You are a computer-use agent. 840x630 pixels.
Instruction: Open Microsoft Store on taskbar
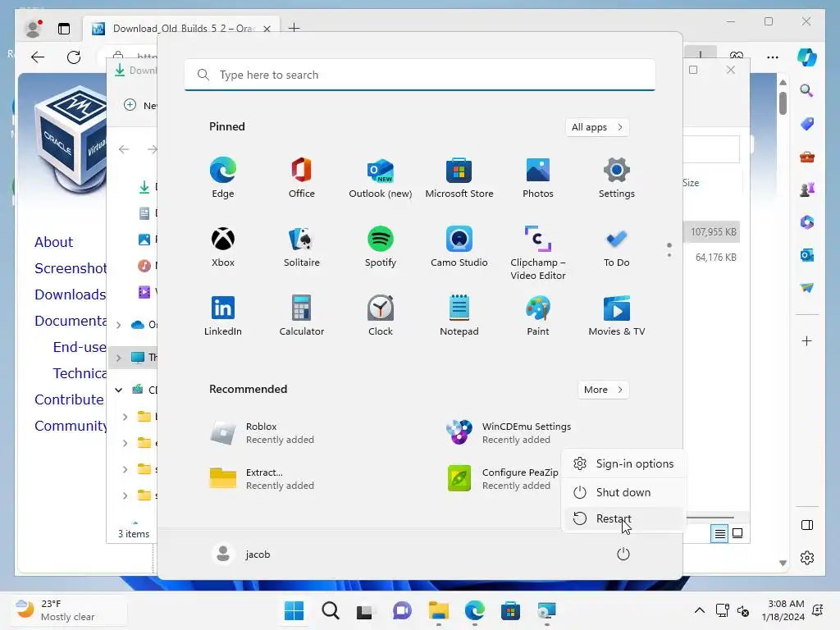[x=510, y=610]
